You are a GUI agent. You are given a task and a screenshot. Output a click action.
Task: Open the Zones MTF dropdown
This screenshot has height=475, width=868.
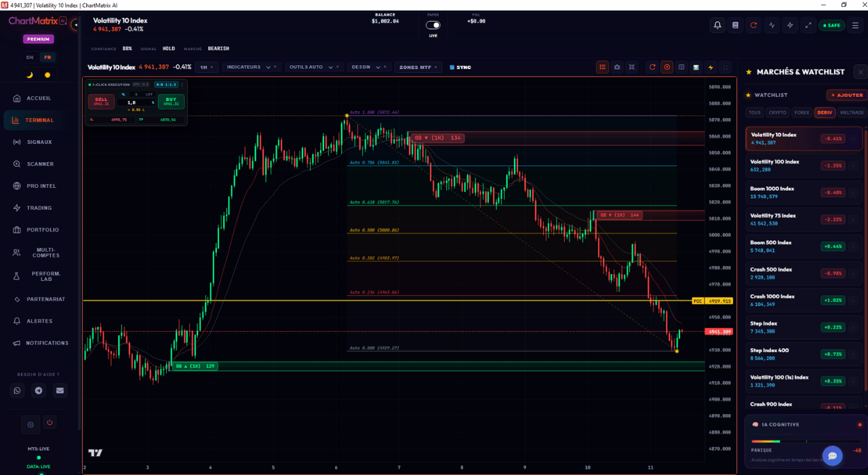418,67
